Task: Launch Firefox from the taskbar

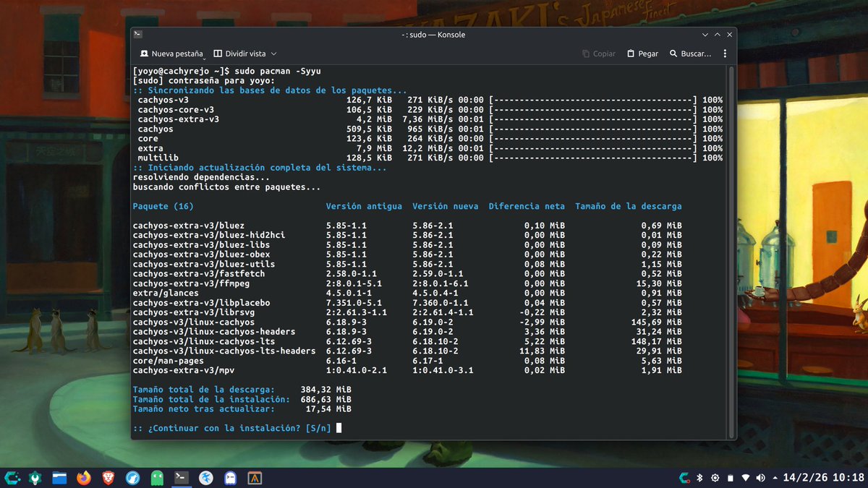Action: click(x=84, y=477)
